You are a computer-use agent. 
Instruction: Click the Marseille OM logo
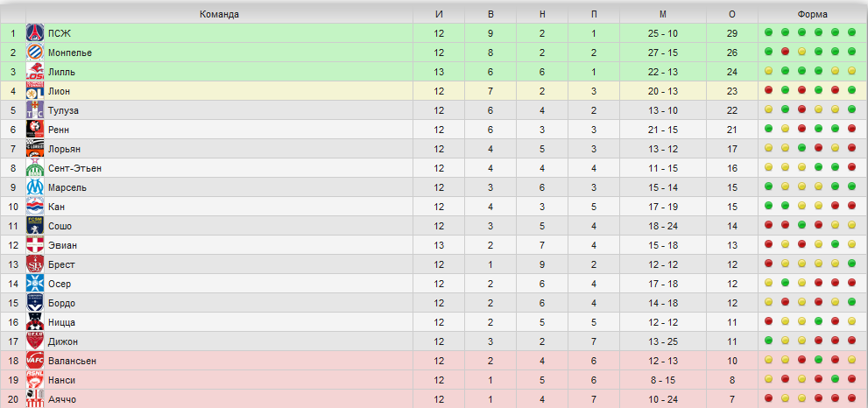tap(35, 187)
